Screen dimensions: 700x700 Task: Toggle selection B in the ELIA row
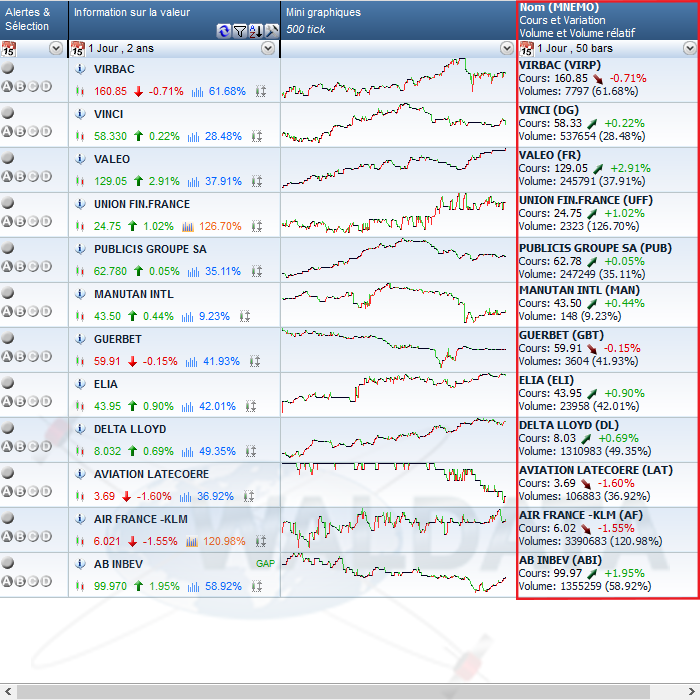click(x=20, y=401)
